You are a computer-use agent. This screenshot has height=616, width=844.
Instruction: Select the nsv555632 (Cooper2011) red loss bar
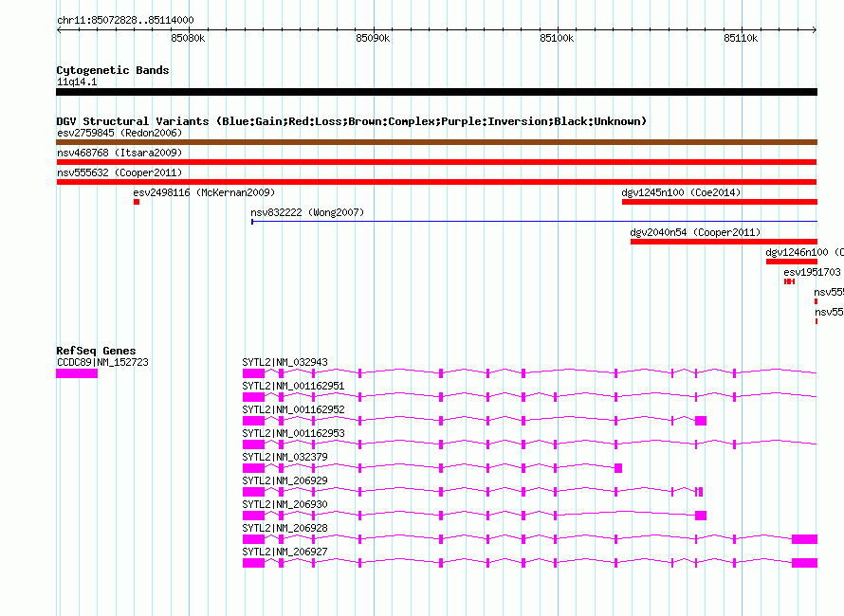436,182
